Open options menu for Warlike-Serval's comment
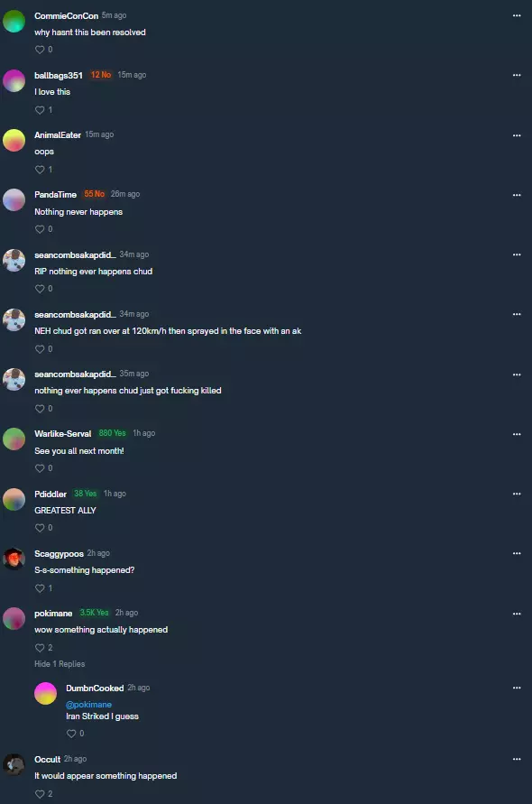Image resolution: width=532 pixels, height=804 pixels. pos(517,434)
